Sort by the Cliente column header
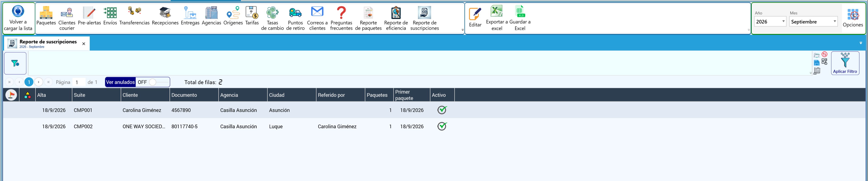Viewport: 868px width, 181px height. [x=145, y=95]
